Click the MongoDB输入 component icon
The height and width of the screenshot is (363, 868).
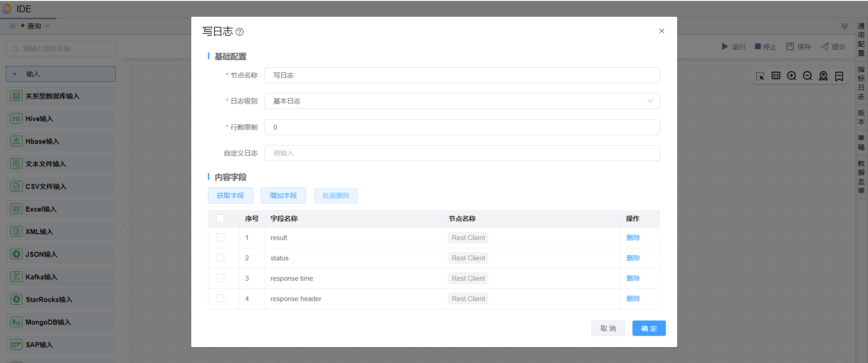tap(16, 322)
